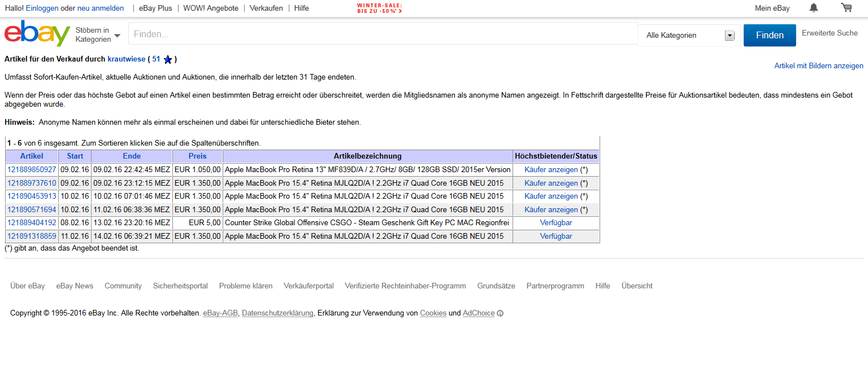Open the Cookies link in the footer
Viewport: 868px width, 368px height.
click(x=433, y=313)
